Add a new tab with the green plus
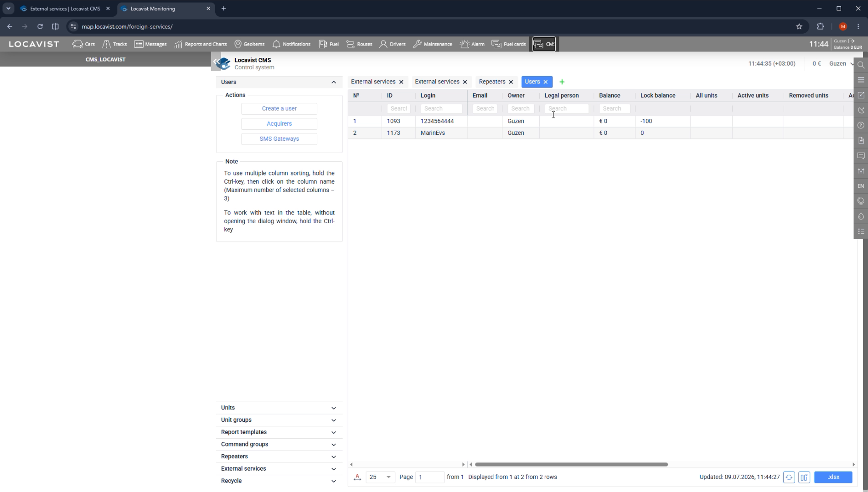The width and height of the screenshot is (868, 492). (562, 82)
